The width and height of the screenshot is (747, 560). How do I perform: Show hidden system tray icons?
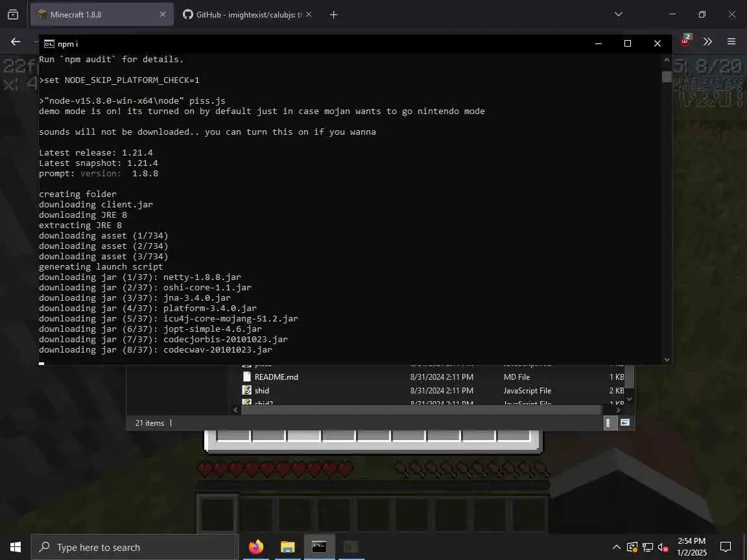coord(616,547)
